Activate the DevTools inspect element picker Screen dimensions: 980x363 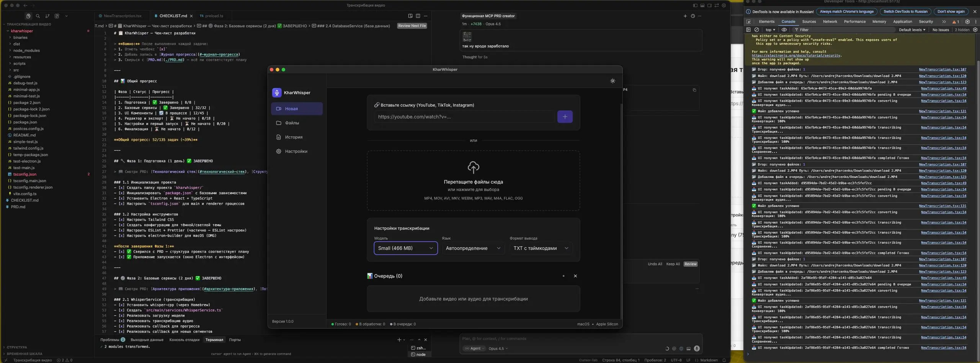coord(749,22)
